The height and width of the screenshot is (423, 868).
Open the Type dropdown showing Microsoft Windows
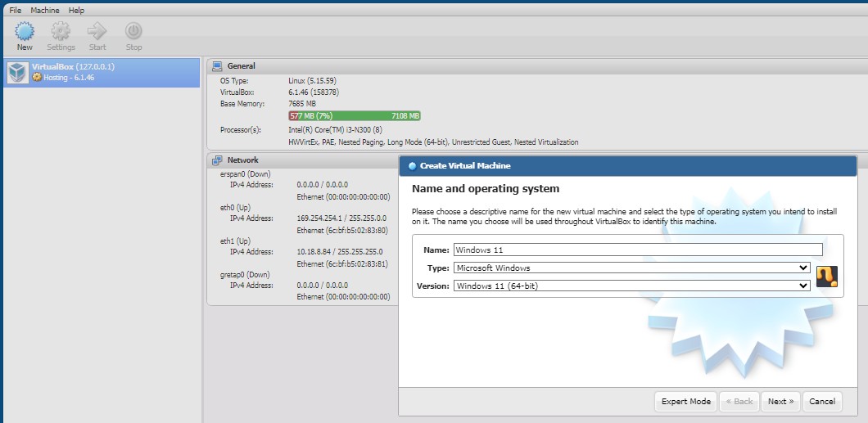[631, 268]
